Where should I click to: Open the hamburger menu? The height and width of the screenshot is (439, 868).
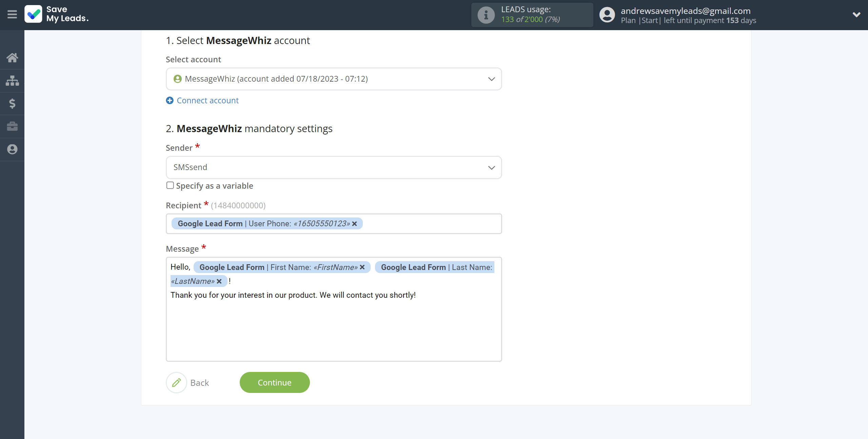pos(12,14)
